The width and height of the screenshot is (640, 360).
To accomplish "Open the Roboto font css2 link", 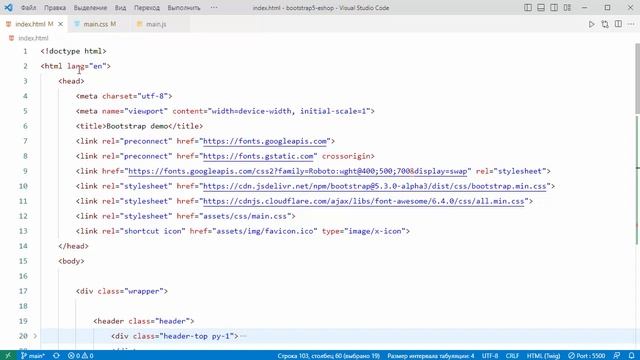I will tap(298, 171).
